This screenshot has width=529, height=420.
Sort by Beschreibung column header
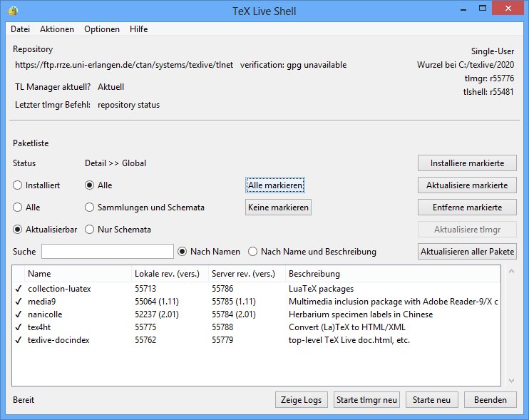pyautogui.click(x=393, y=274)
